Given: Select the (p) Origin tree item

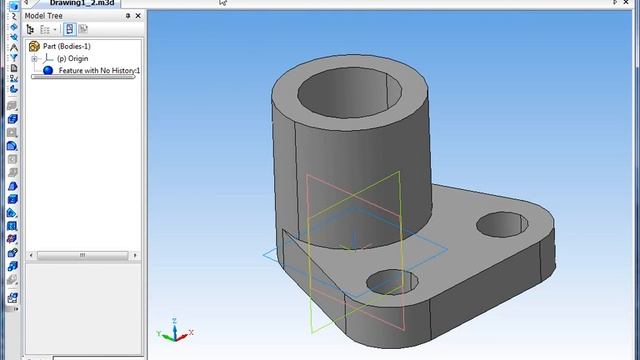Looking at the screenshot, I should click(72, 59).
